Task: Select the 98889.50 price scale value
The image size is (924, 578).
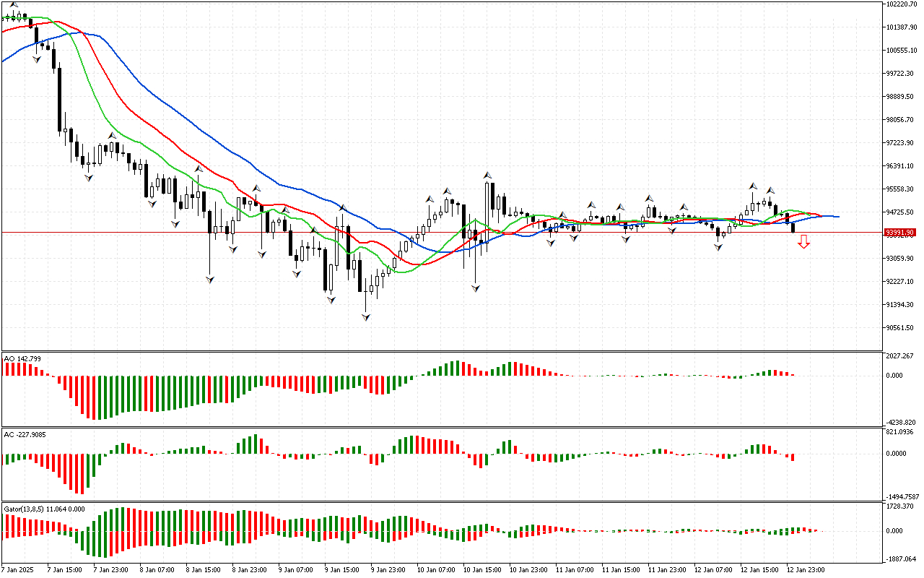Action: tap(901, 97)
